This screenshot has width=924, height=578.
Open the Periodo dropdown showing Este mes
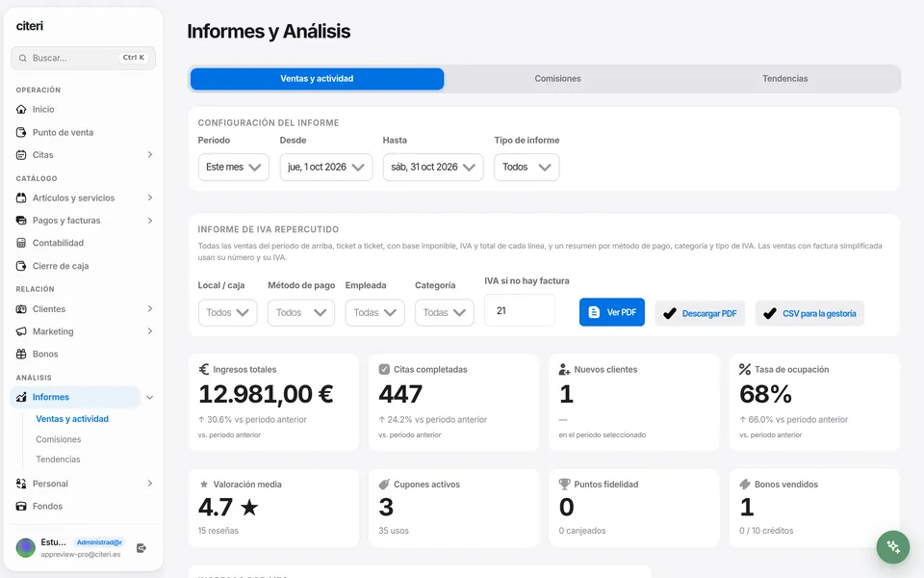tap(233, 167)
